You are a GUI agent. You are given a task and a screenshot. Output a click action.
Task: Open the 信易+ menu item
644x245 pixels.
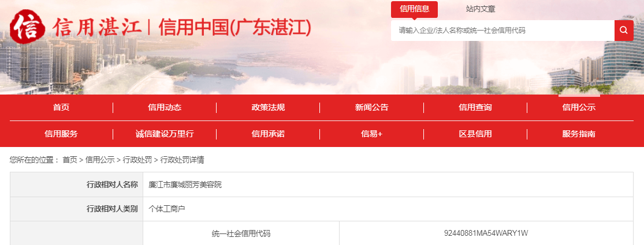pos(371,134)
